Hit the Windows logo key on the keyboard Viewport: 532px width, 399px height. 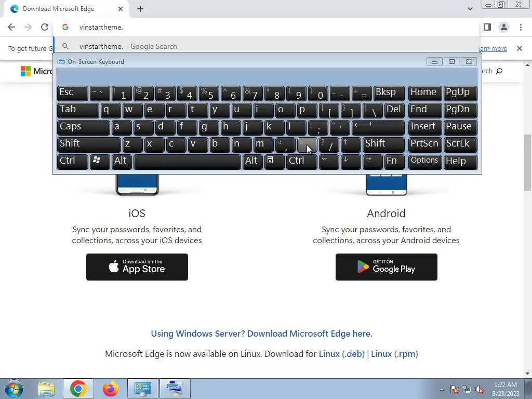click(x=100, y=162)
